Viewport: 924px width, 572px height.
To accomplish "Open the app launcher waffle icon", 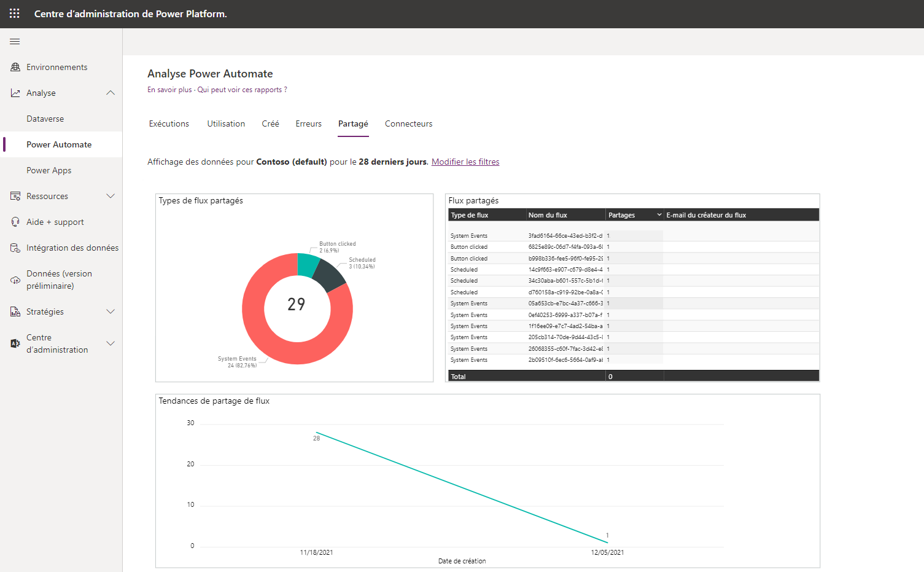I will (15, 14).
